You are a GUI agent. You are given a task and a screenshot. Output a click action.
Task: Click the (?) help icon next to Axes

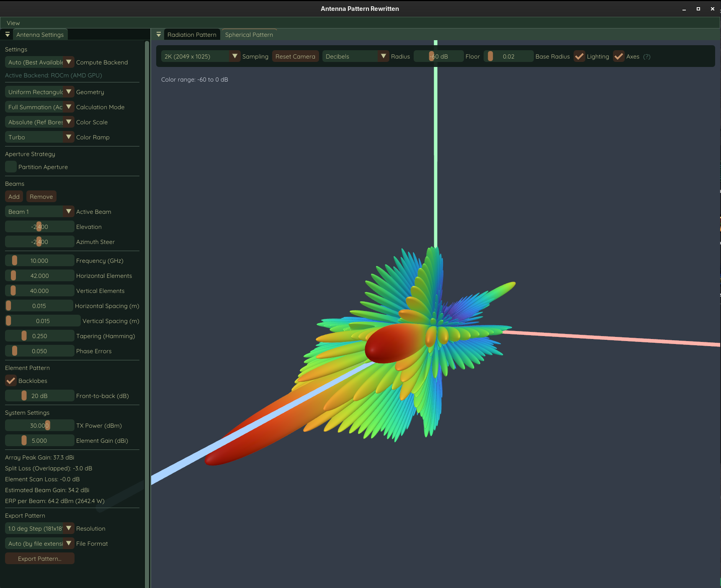tap(647, 56)
